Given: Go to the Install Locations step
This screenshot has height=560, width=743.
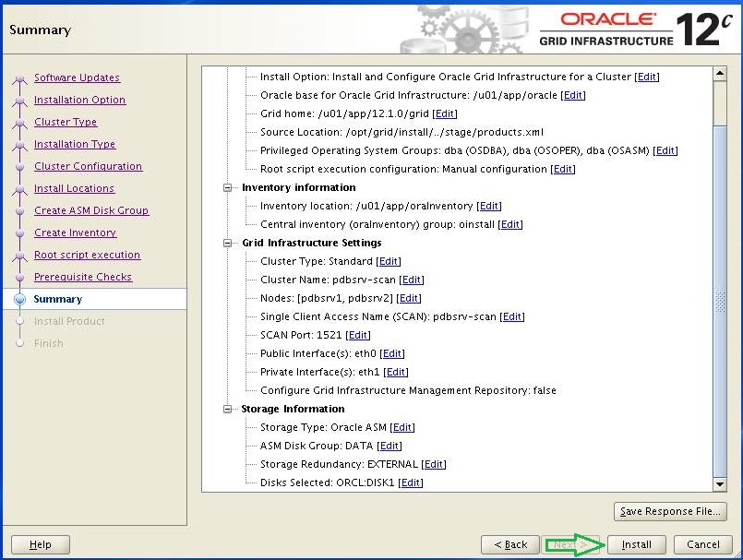Looking at the screenshot, I should pyautogui.click(x=74, y=188).
